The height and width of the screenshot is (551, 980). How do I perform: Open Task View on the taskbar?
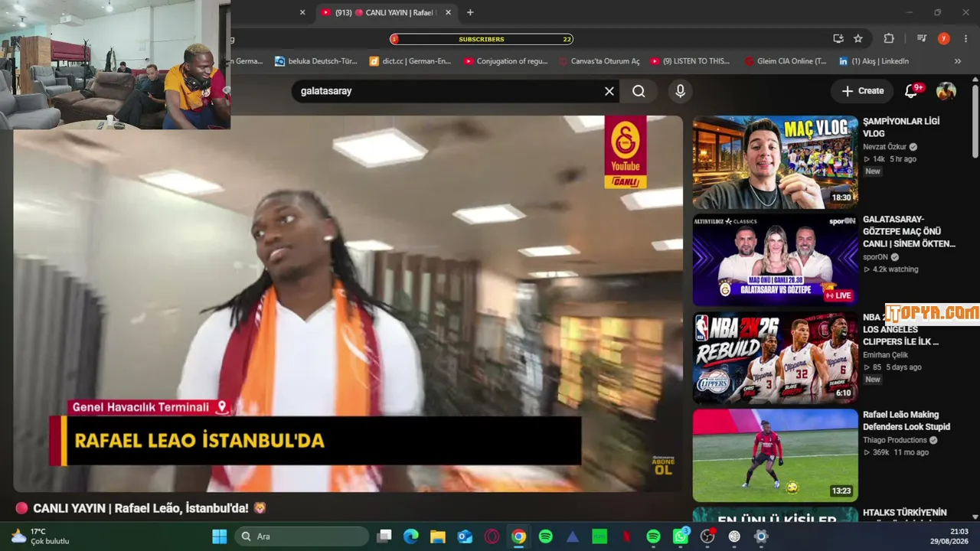[384, 536]
